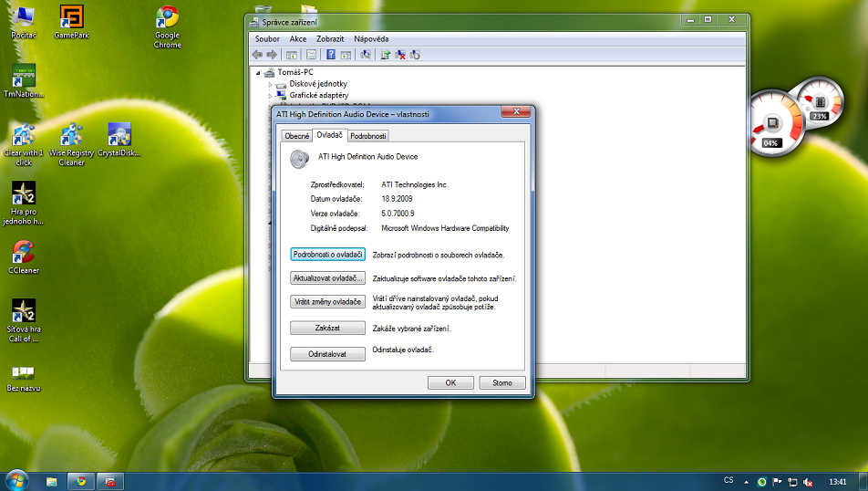The height and width of the screenshot is (491, 868).
Task: Close the ATI audio properties dialog
Action: (x=516, y=111)
